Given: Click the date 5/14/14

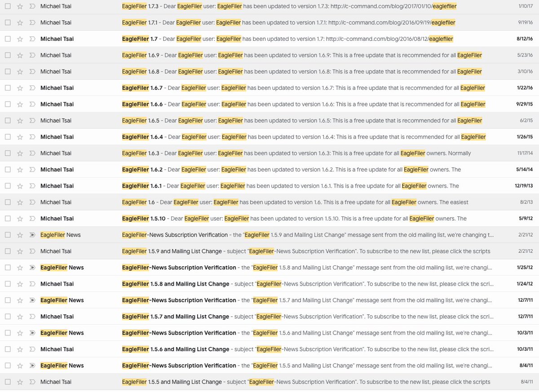Looking at the screenshot, I should 525,169.
